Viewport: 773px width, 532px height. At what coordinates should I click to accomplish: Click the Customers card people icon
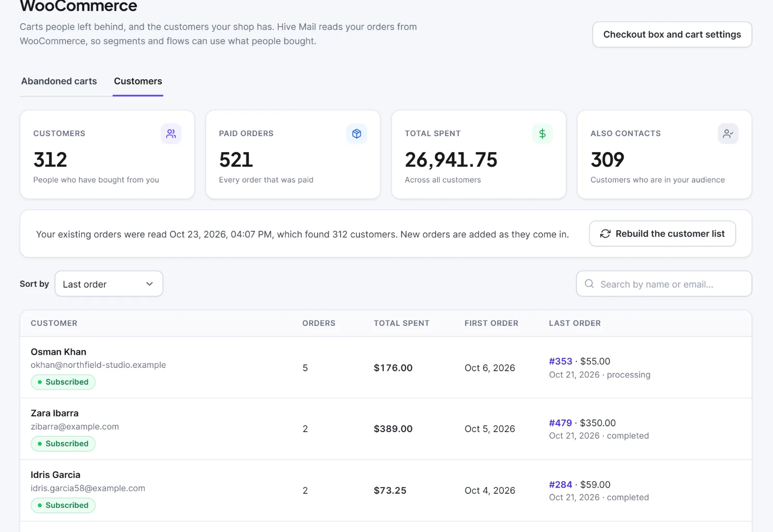point(171,134)
